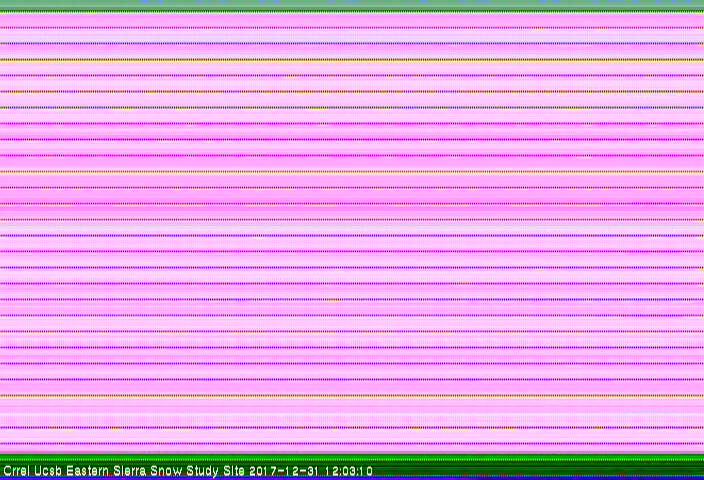Click the blue strip below the caption text
This screenshot has height=480, width=704.
click(352, 478)
